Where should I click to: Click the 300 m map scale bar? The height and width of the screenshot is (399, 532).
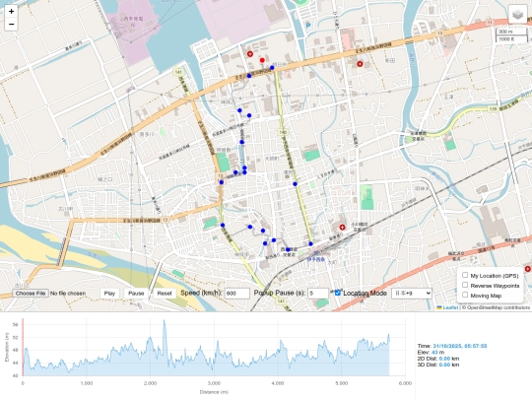[x=512, y=32]
